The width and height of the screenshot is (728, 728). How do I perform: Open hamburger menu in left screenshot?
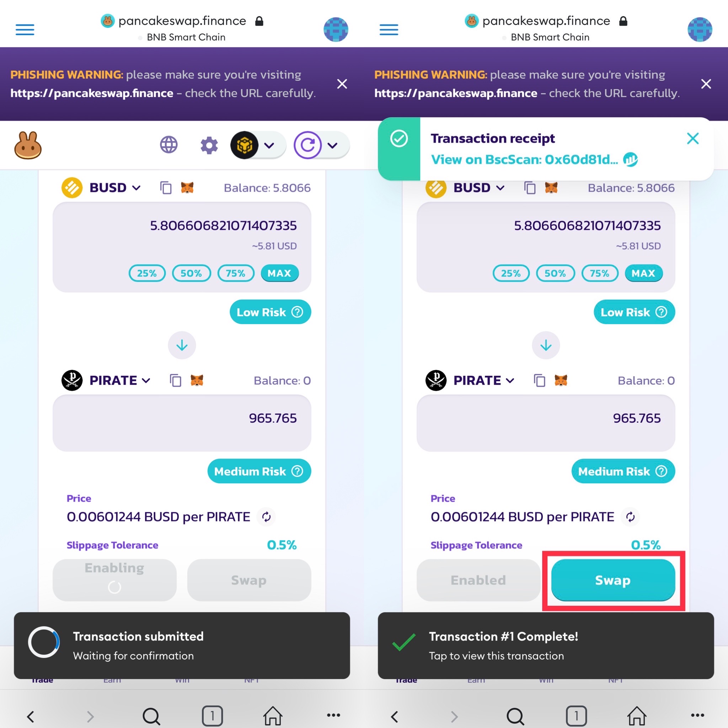point(25,30)
